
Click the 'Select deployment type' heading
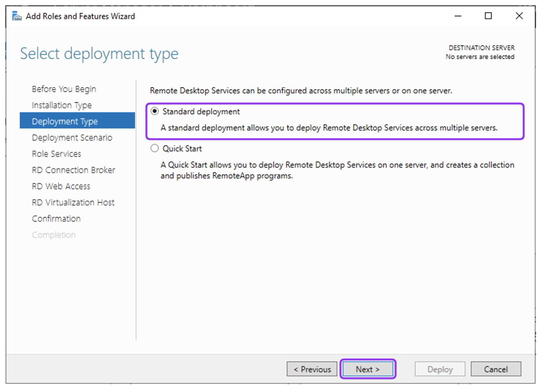coord(99,54)
